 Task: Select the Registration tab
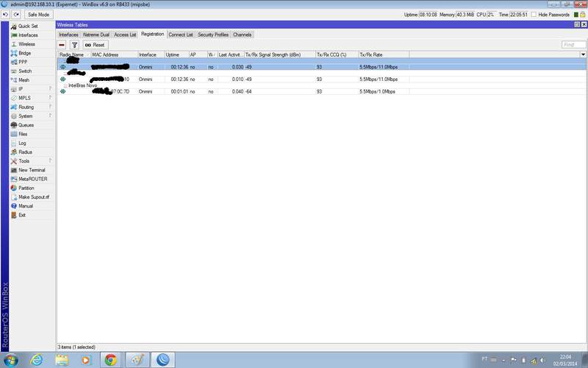click(x=153, y=34)
